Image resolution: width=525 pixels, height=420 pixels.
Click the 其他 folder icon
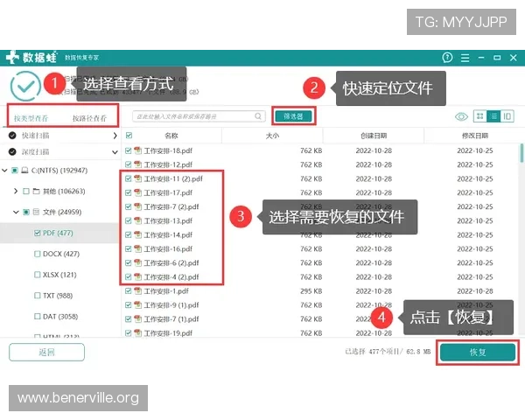[x=37, y=192]
